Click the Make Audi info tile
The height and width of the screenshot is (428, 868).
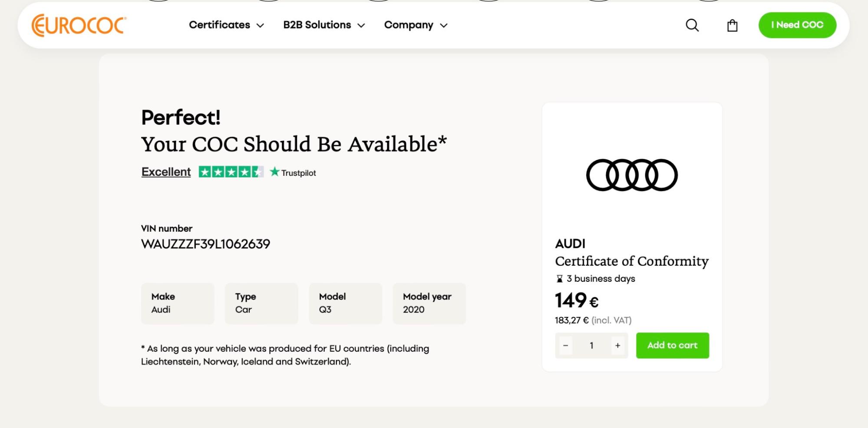point(178,303)
